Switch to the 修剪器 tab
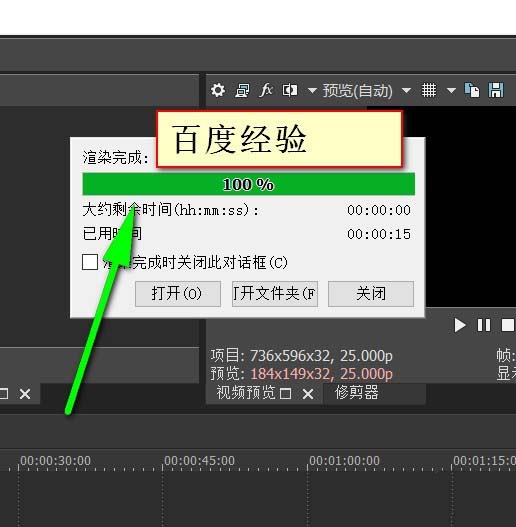This screenshot has width=516, height=527. click(357, 393)
